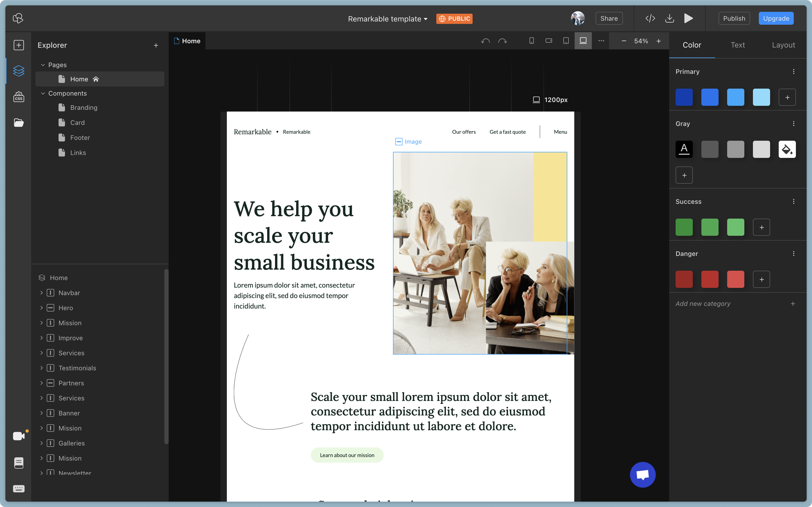The width and height of the screenshot is (812, 507).
Task: Click Learn about our mission button
Action: tap(347, 455)
